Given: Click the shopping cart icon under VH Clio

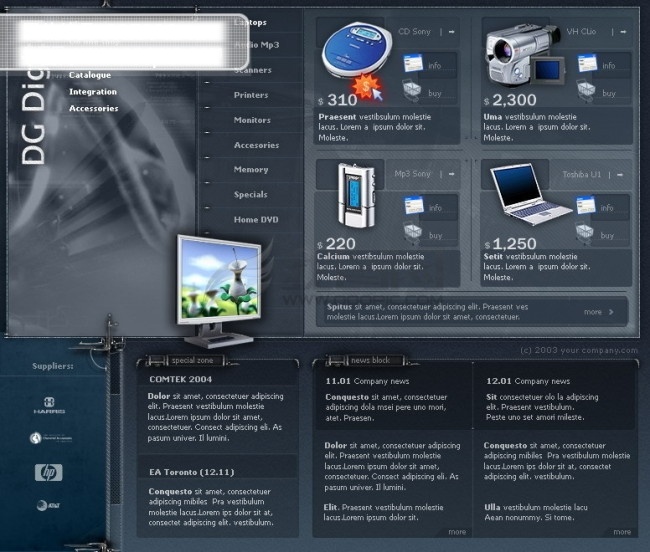Looking at the screenshot, I should (586, 90).
